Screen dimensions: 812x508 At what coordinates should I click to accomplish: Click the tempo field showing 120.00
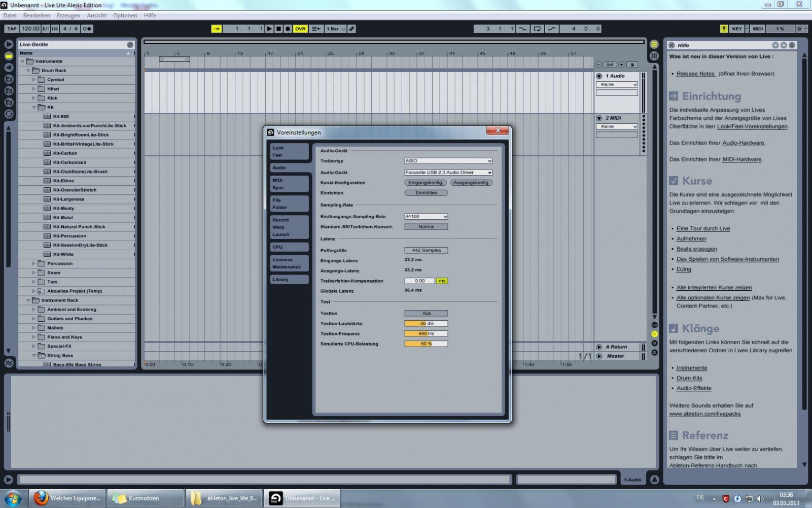pos(30,29)
